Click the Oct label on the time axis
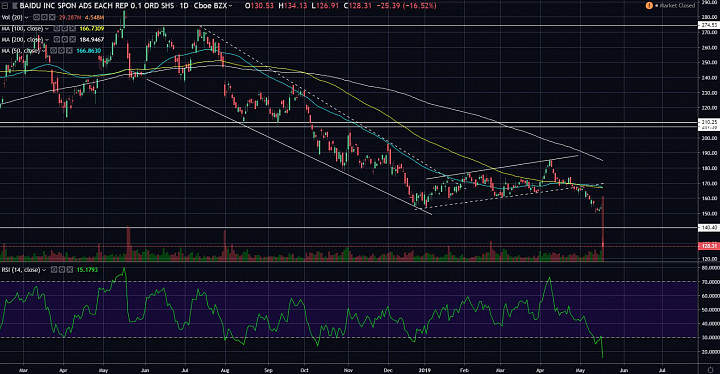This screenshot has width=720, height=374. [304, 370]
